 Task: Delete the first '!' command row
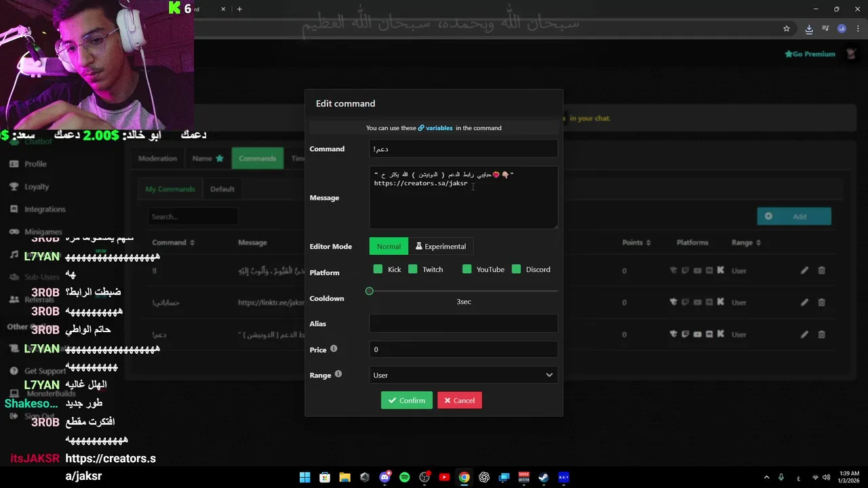click(821, 270)
